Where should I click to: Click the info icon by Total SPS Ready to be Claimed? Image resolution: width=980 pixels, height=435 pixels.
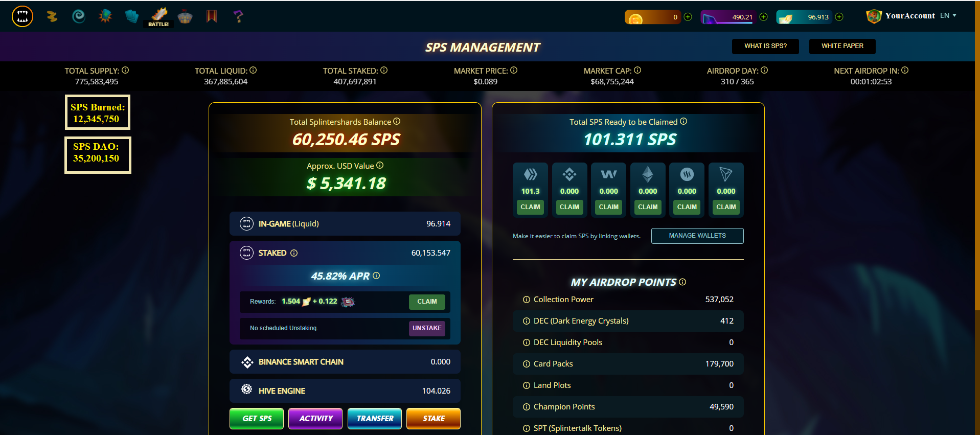(x=683, y=121)
